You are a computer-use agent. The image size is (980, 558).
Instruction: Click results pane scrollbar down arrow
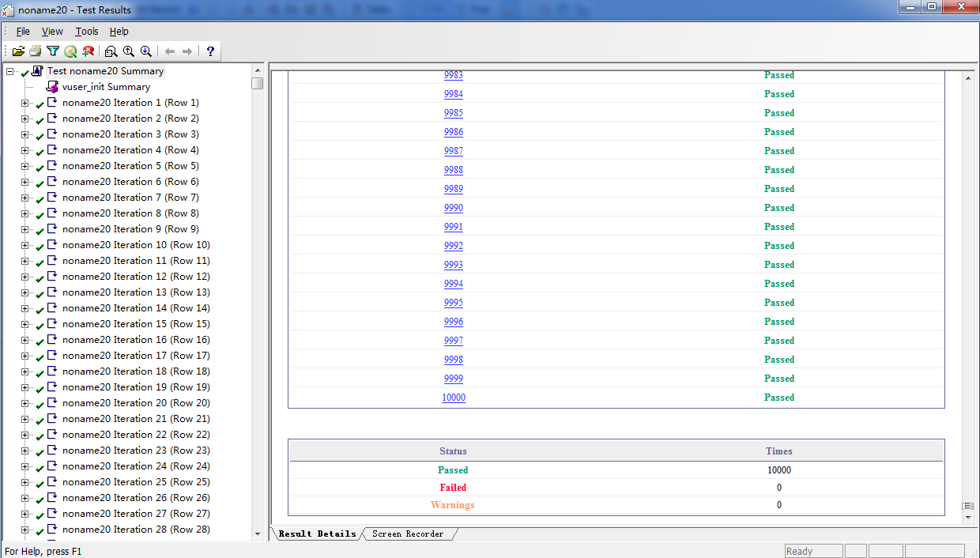click(x=969, y=518)
